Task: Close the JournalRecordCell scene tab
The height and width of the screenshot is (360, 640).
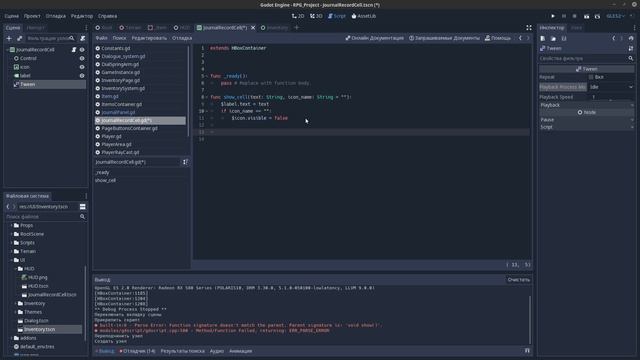Action: [x=253, y=28]
